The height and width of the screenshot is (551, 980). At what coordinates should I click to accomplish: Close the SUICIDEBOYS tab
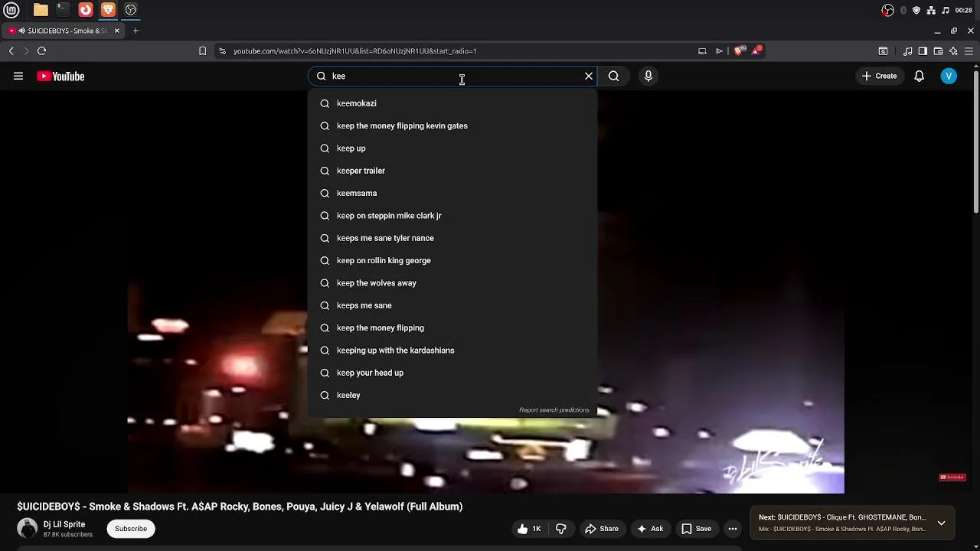117,31
